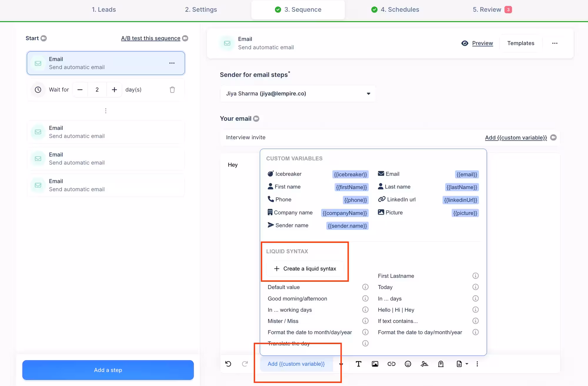Click the undo icon in editor toolbar
The width and height of the screenshot is (588, 386).
228,364
